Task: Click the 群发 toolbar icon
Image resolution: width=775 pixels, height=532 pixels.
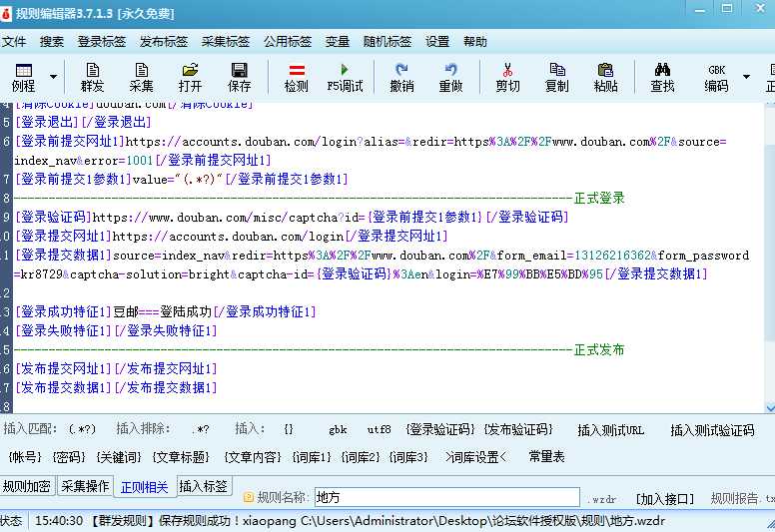Action: pyautogui.click(x=93, y=78)
